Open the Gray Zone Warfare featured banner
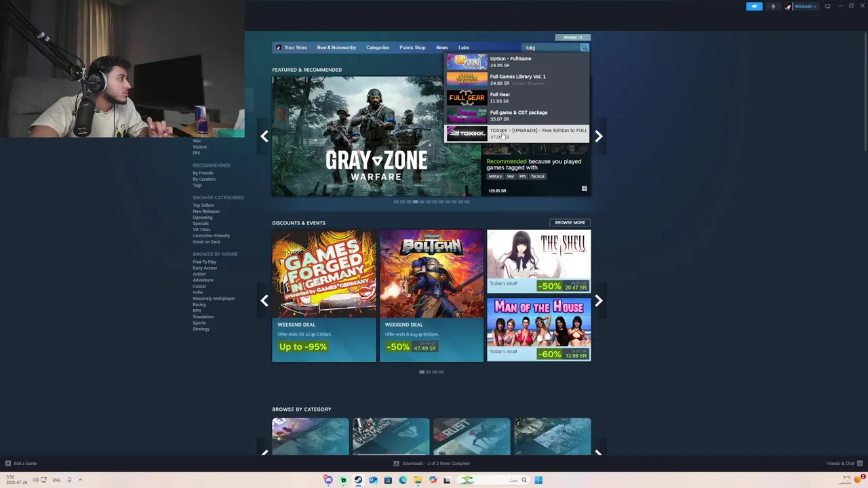Image resolution: width=868 pixels, height=488 pixels. tap(376, 136)
